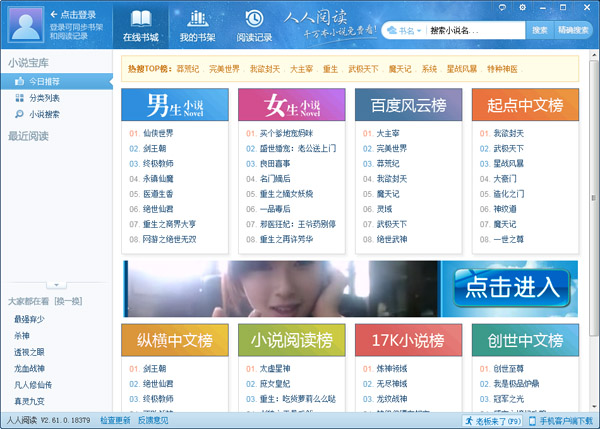Open the 书名 search type dropdown
The height and width of the screenshot is (429, 600).
408,30
